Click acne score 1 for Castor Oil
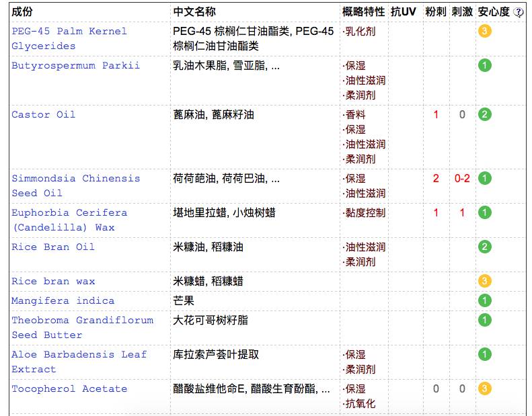 pyautogui.click(x=436, y=115)
